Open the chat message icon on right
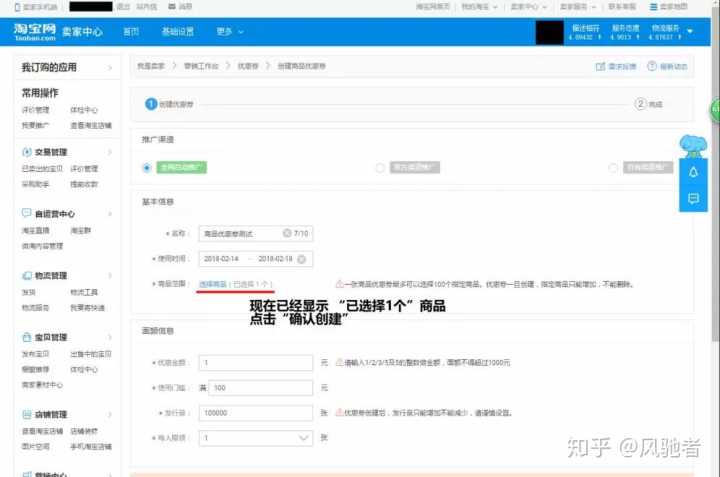This screenshot has height=477, width=720. 692,199
